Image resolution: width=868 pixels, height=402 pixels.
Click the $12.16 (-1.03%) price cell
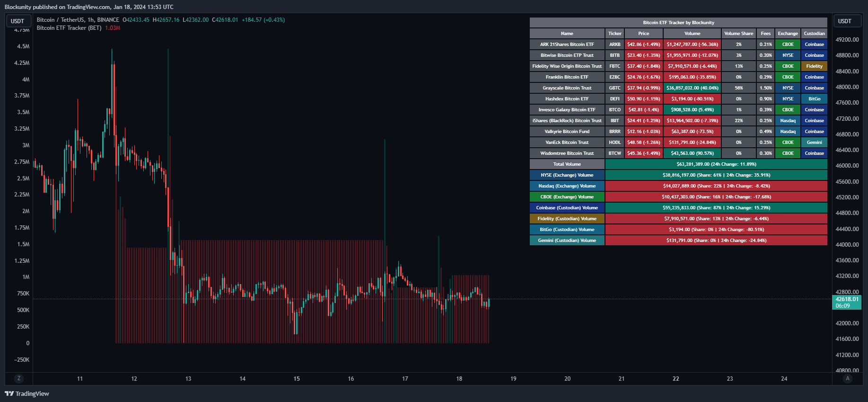644,132
